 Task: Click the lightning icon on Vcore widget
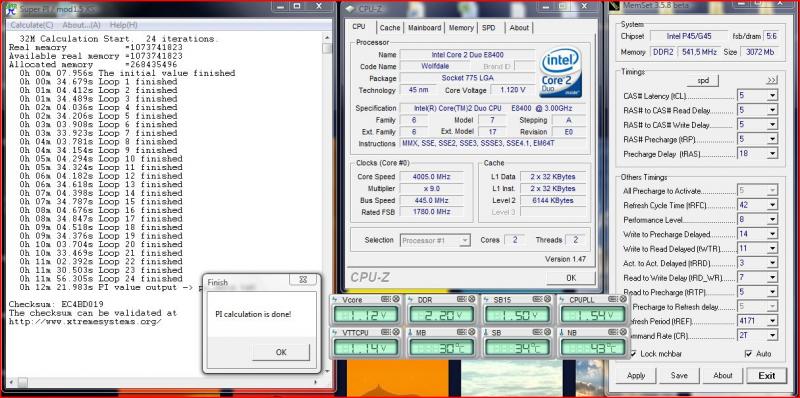[336, 300]
